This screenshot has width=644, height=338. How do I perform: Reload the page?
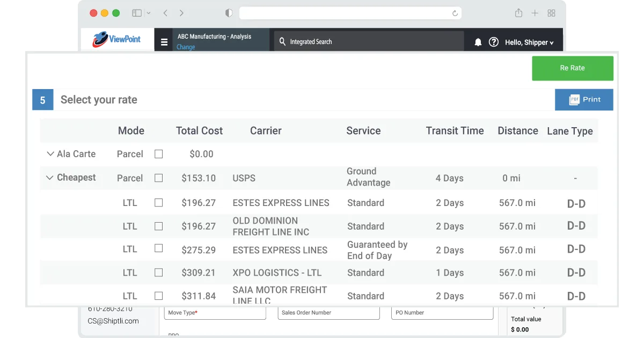point(455,13)
